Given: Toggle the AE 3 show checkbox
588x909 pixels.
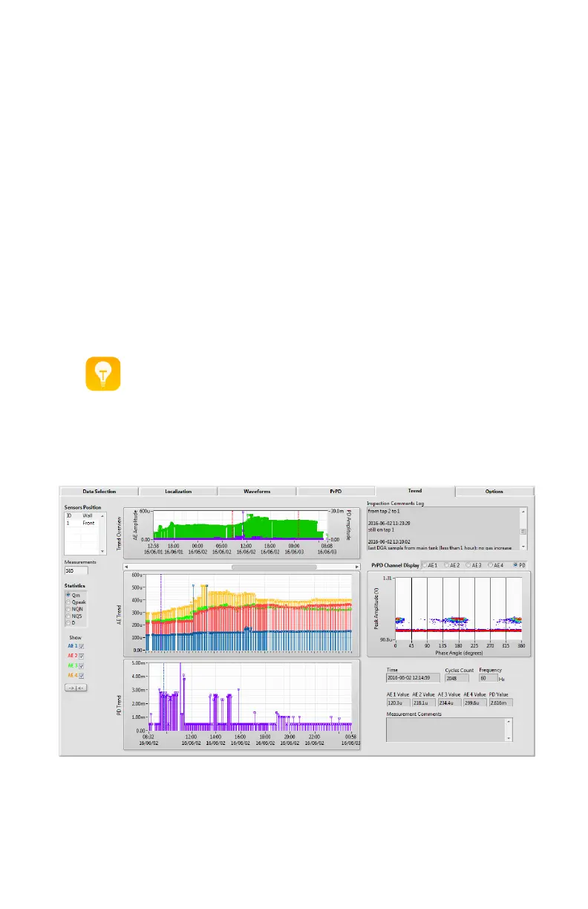Looking at the screenshot, I should pos(82,665).
